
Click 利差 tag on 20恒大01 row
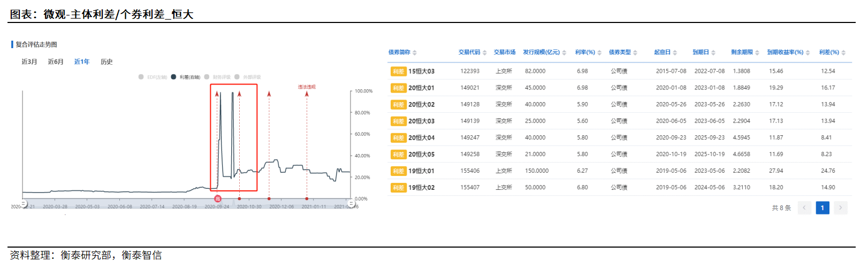pyautogui.click(x=398, y=88)
